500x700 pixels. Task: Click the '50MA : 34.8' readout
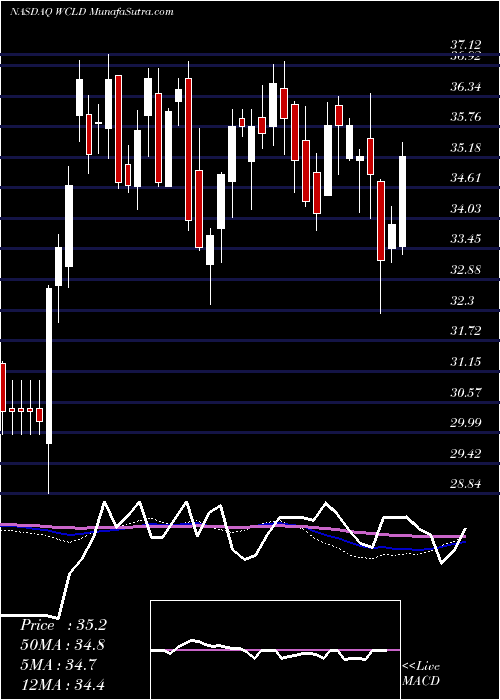pos(63,645)
